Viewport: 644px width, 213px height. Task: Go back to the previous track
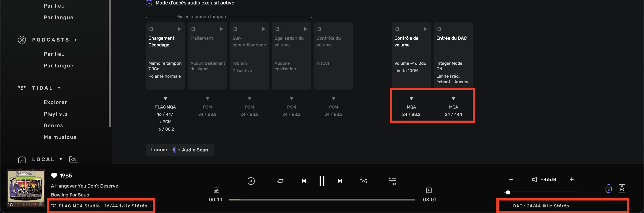[x=304, y=181]
